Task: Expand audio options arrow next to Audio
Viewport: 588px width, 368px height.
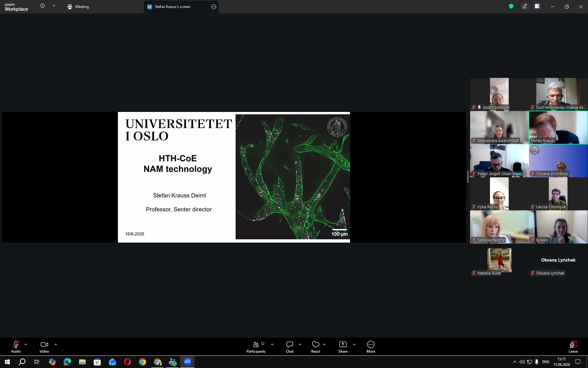Action: pos(26,344)
